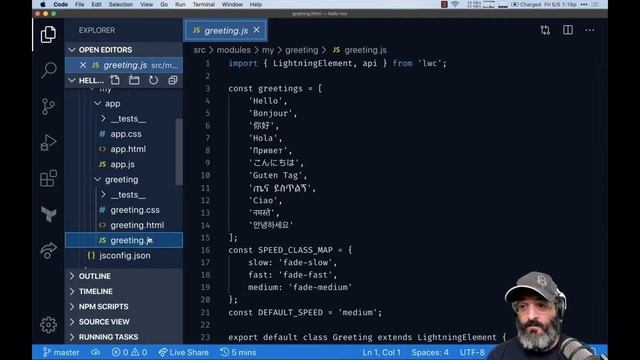Split the editor to the right
The image size is (640, 360).
pyautogui.click(x=568, y=30)
